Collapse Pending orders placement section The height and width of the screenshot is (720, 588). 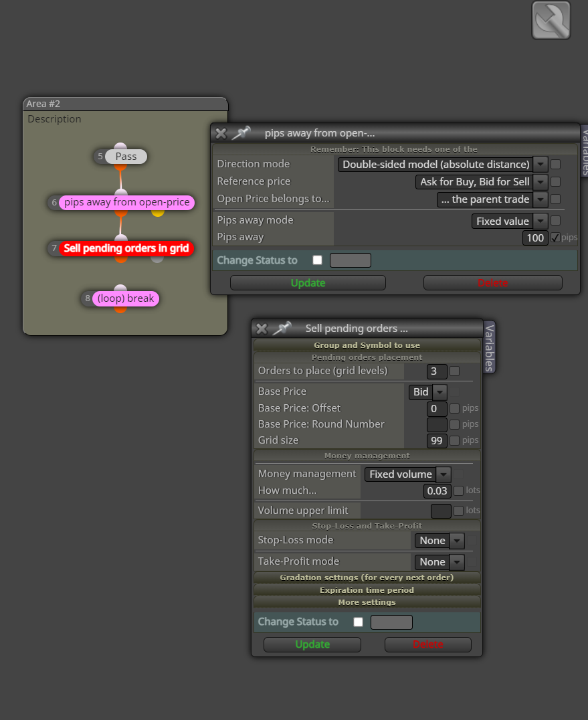pos(367,357)
